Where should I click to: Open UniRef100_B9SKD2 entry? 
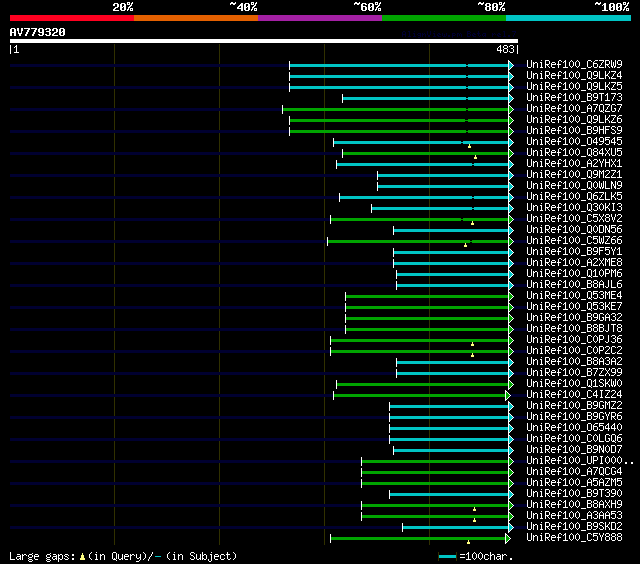[x=574, y=527]
